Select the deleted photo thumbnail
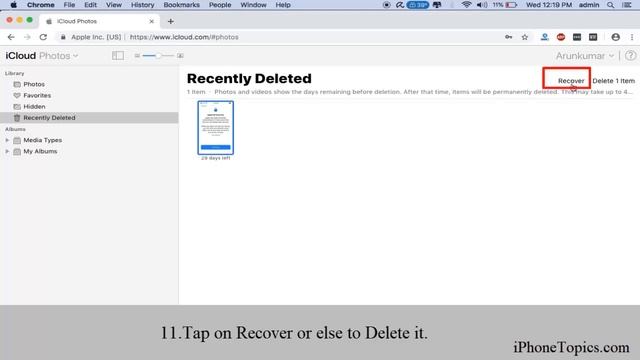The width and height of the screenshot is (640, 360). (216, 128)
